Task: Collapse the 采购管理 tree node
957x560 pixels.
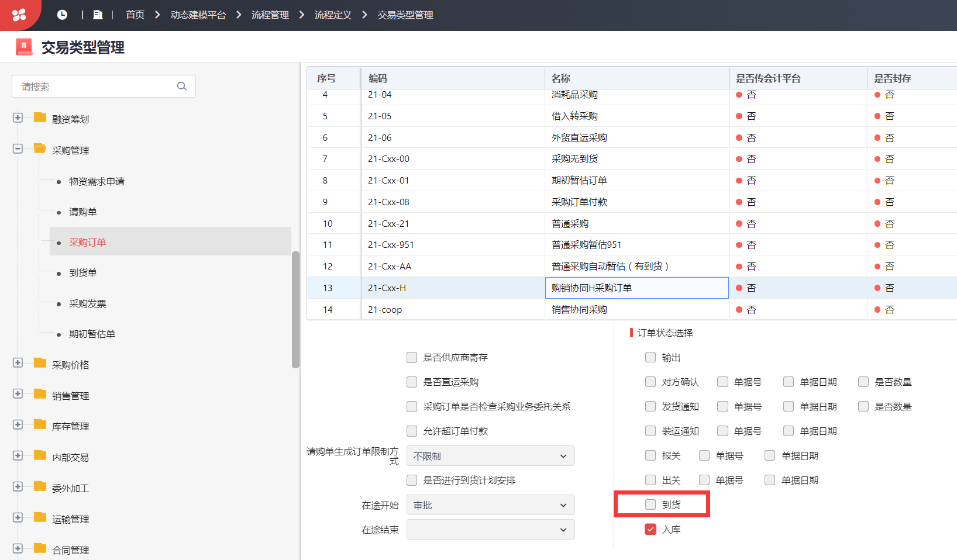Action: (x=18, y=148)
